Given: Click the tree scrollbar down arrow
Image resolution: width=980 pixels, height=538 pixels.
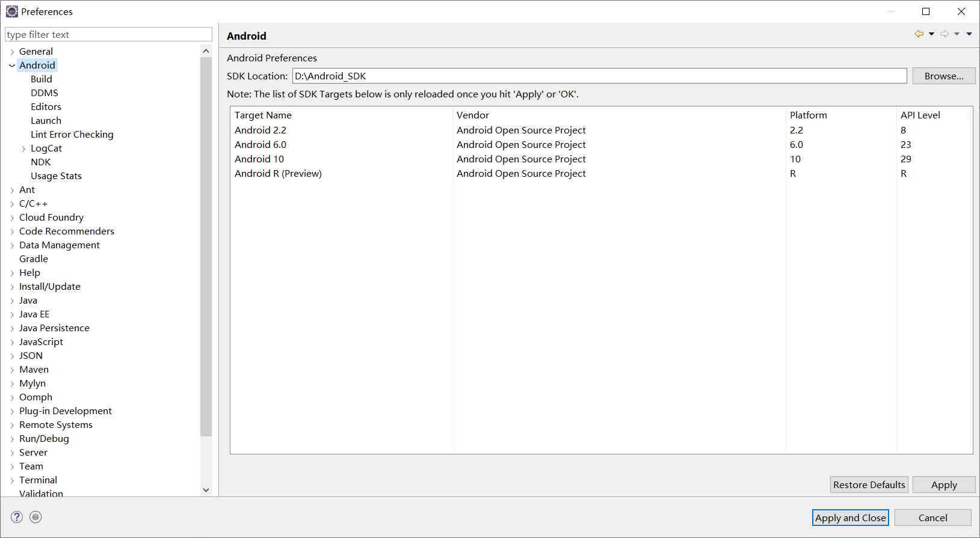Looking at the screenshot, I should (206, 490).
